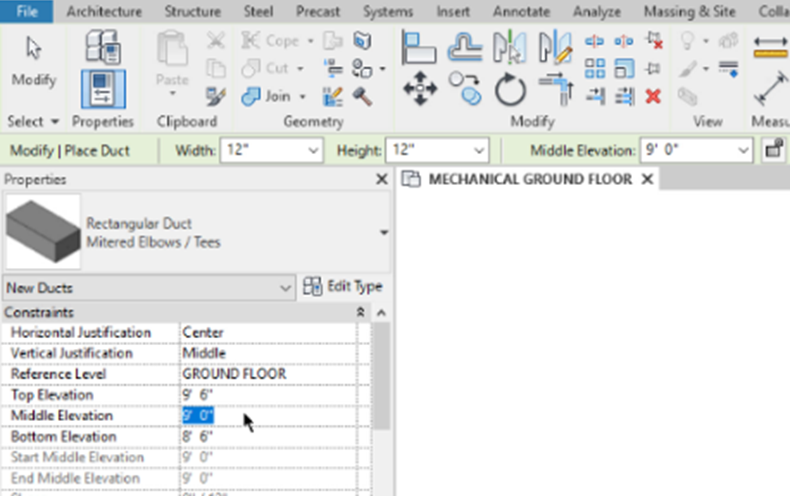This screenshot has width=790, height=496.
Task: Open the Width dropdown in options bar
Action: point(313,150)
